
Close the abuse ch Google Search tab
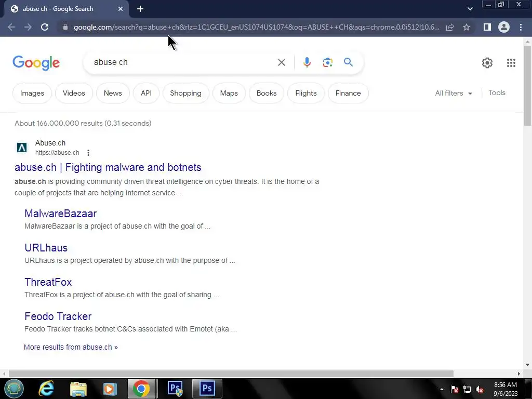point(121,9)
